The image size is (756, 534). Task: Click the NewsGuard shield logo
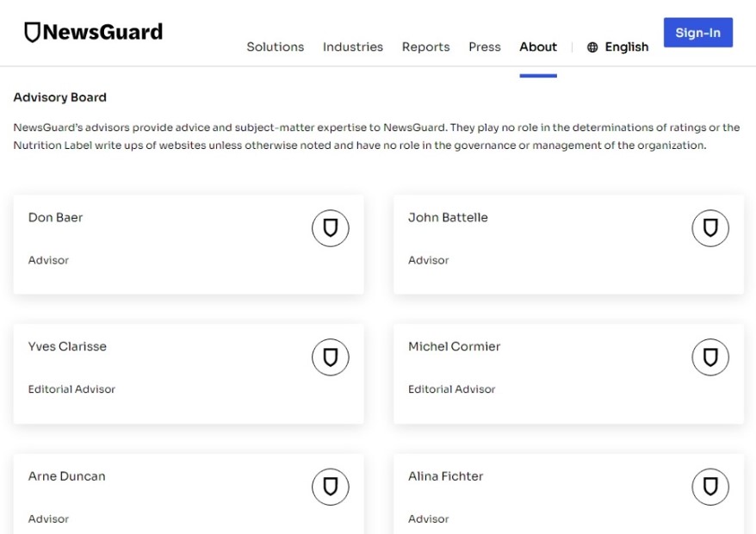click(32, 33)
